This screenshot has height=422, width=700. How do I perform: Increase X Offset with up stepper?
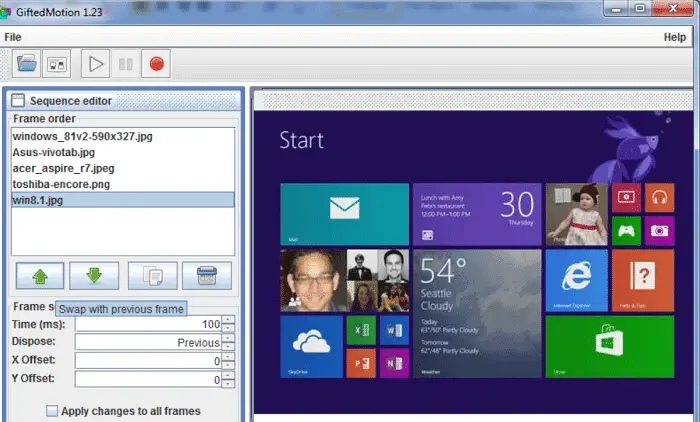tap(228, 357)
